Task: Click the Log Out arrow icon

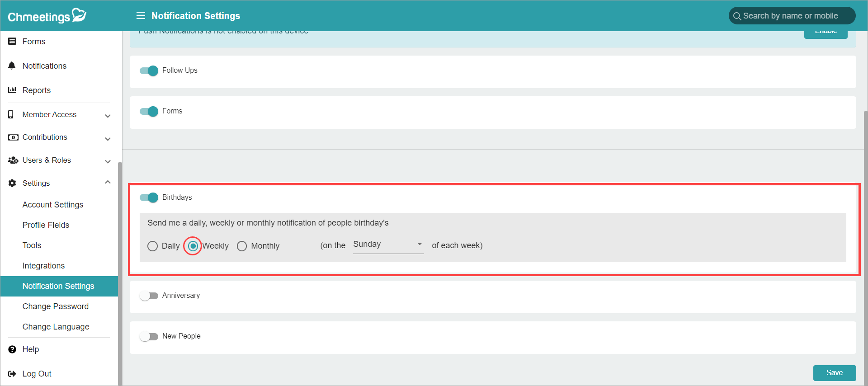Action: (x=12, y=374)
